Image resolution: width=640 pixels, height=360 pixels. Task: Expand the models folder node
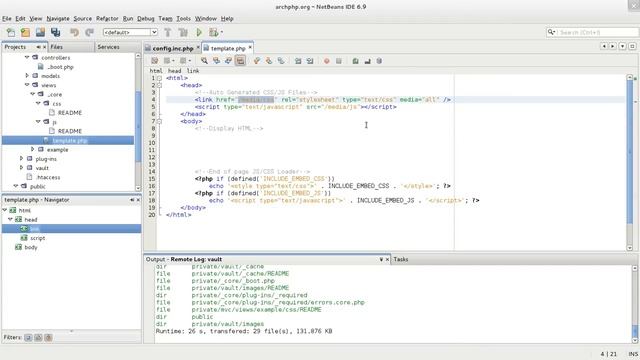[27, 76]
